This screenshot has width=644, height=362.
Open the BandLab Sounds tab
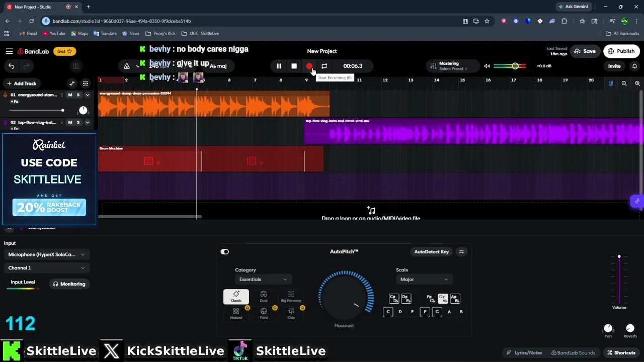(x=573, y=353)
